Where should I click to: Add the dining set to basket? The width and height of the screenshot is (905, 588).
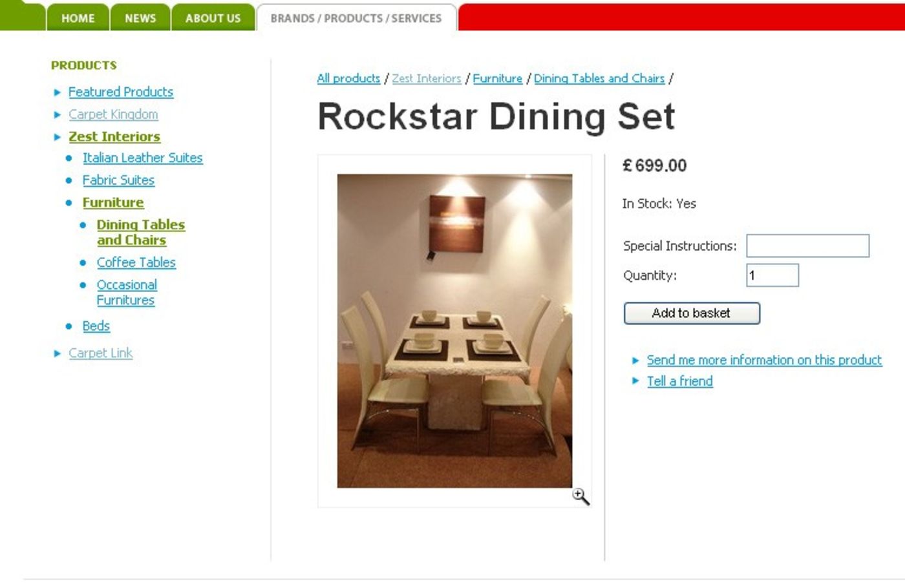pos(692,313)
